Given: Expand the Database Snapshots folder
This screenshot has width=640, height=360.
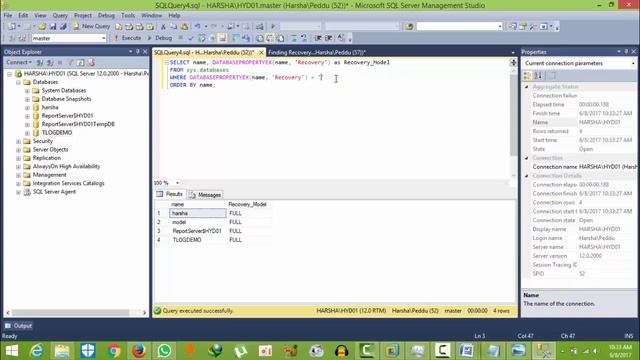Looking at the screenshot, I should pos(27,99).
